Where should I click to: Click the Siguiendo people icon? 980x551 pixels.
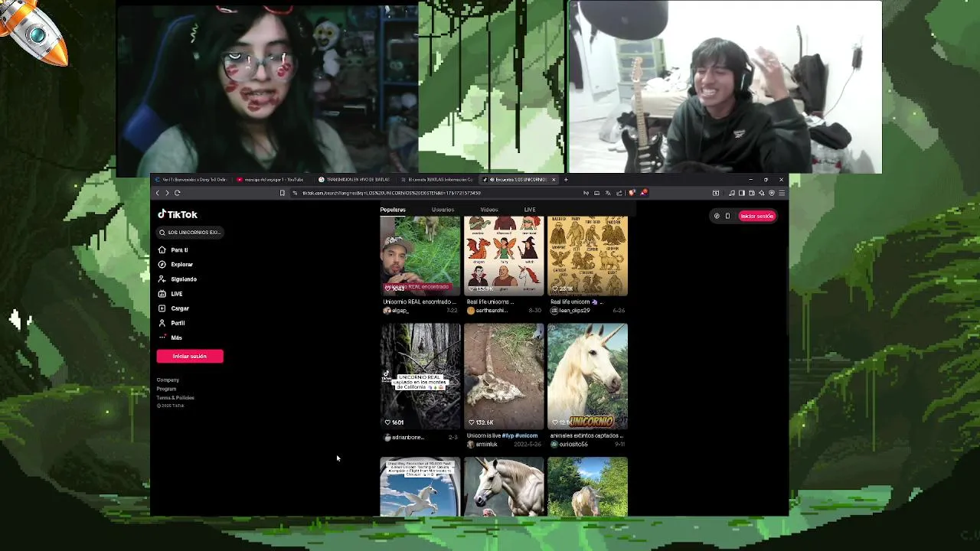(162, 279)
